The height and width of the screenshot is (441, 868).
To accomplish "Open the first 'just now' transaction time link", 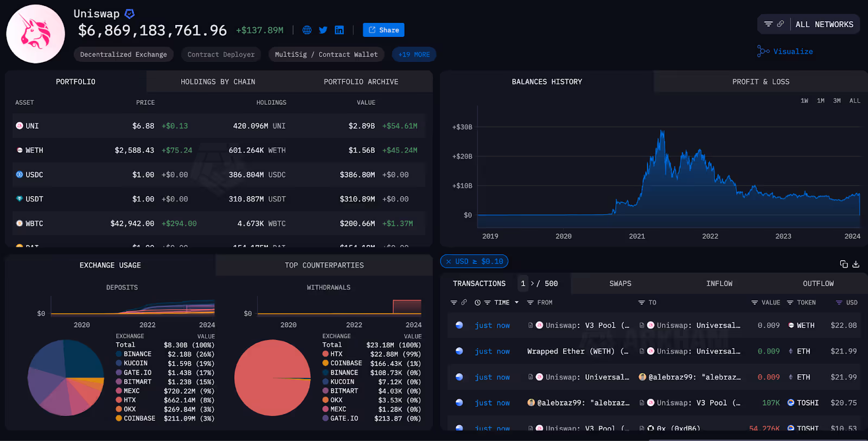I will tap(492, 325).
